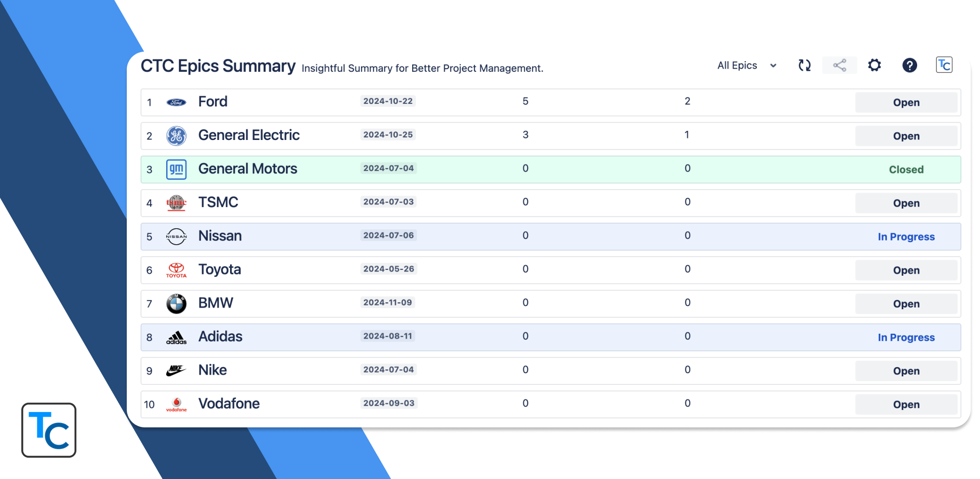The image size is (980, 479).
Task: Click the date 2024-07-03
Action: coord(388,202)
